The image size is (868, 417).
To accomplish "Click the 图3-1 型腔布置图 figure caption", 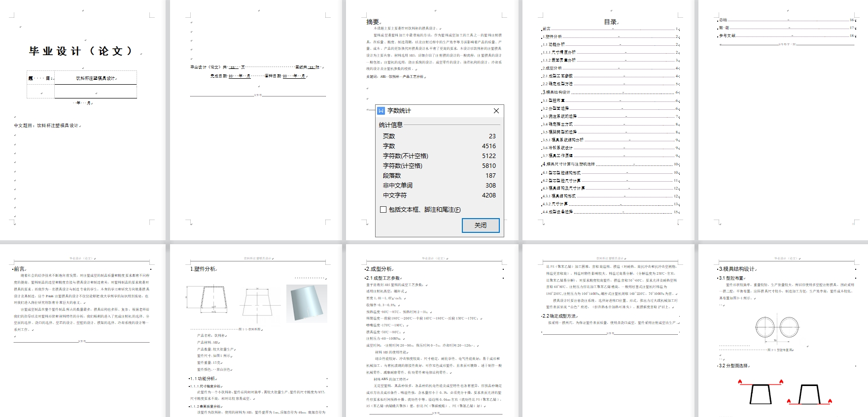I will point(780,350).
